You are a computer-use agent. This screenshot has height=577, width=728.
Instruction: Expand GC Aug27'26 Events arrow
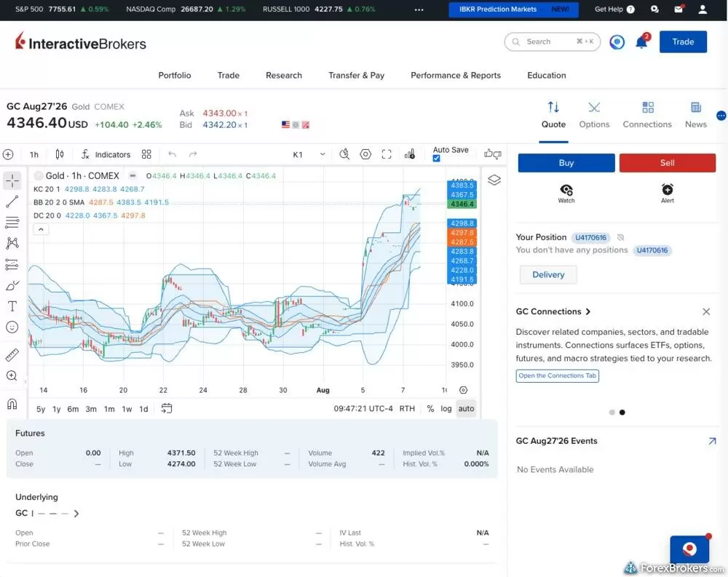click(712, 441)
